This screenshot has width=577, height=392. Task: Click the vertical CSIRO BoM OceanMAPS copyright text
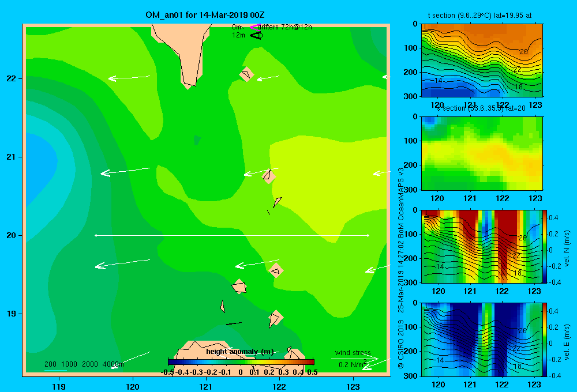click(x=401, y=269)
